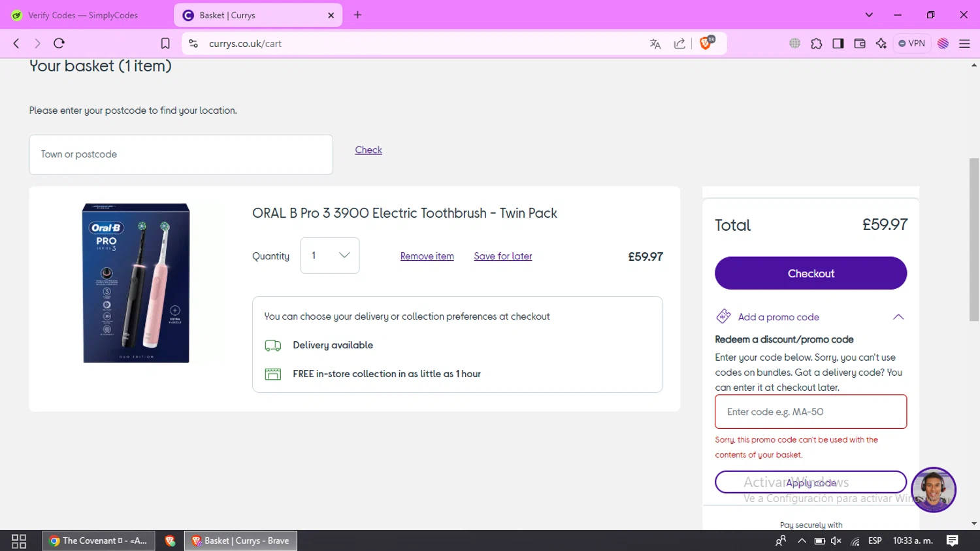Open Brave Shields lion icon

(x=706, y=43)
